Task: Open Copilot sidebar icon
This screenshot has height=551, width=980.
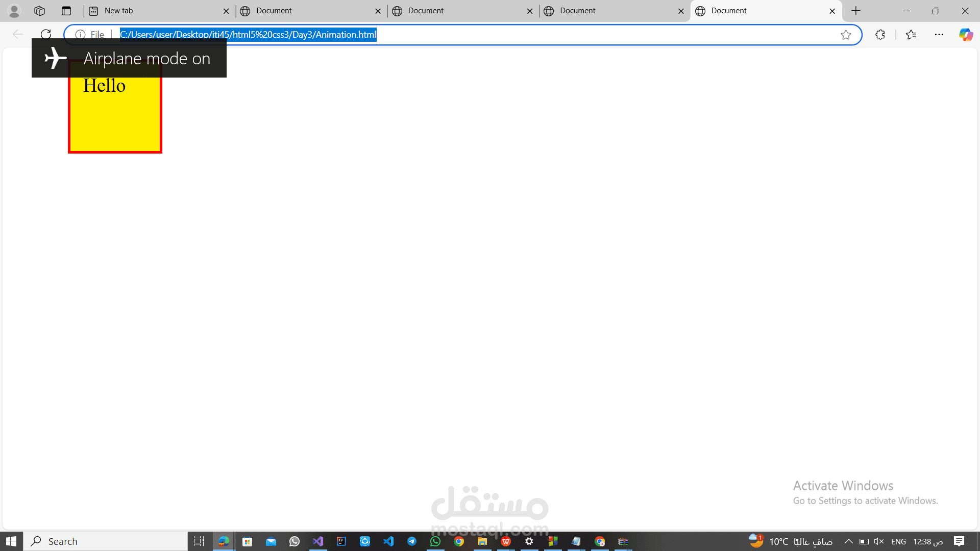Action: (966, 35)
